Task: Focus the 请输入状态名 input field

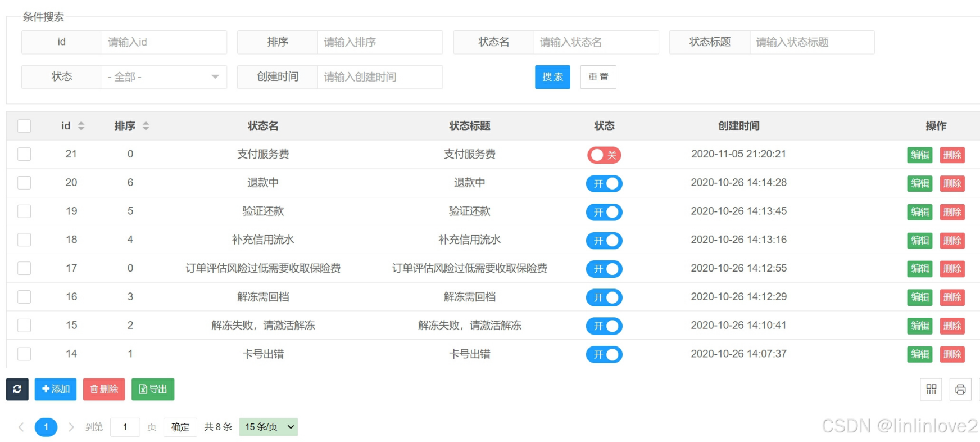Action: (596, 42)
